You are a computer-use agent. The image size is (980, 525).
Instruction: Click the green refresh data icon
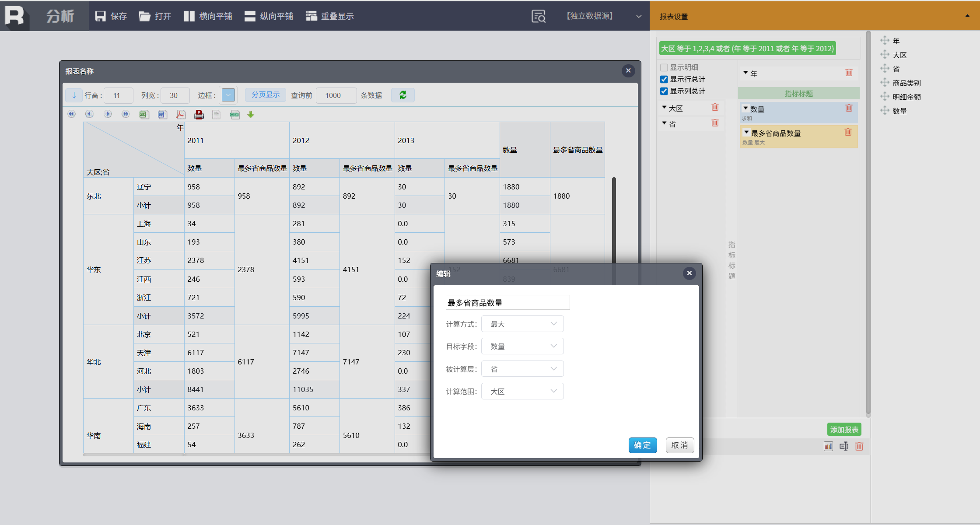[403, 95]
